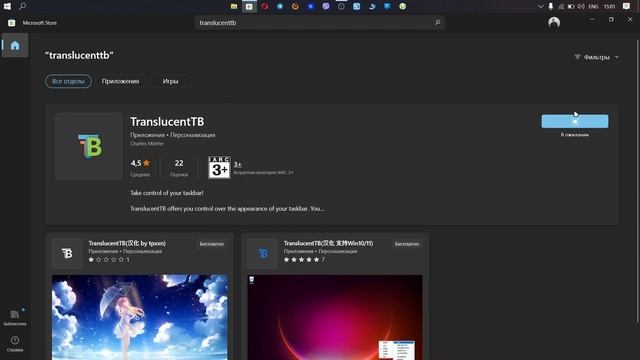Click the network icon in the system tray
Viewport: 640px width, 360px height.
pyautogui.click(x=561, y=7)
